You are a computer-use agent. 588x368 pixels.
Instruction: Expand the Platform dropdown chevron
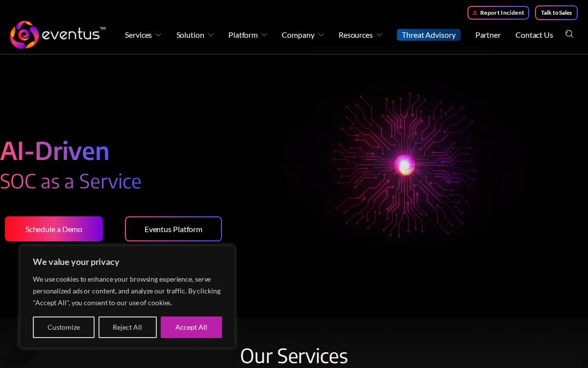(x=264, y=35)
